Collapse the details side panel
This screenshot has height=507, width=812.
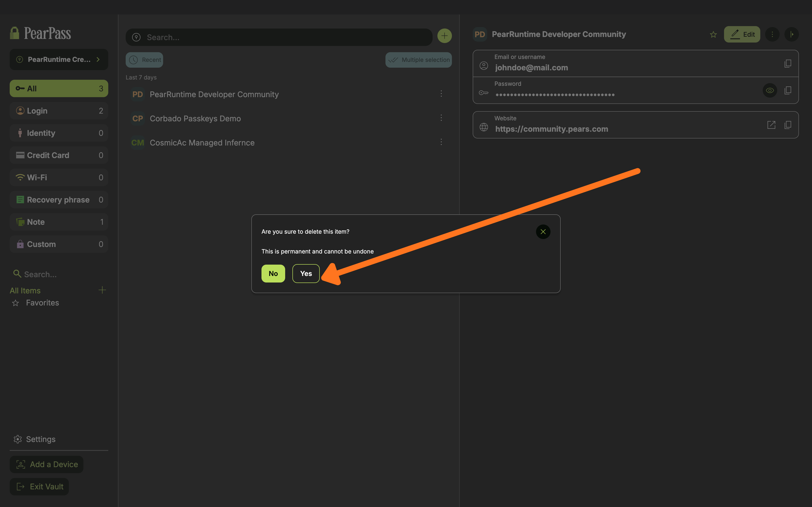click(791, 35)
